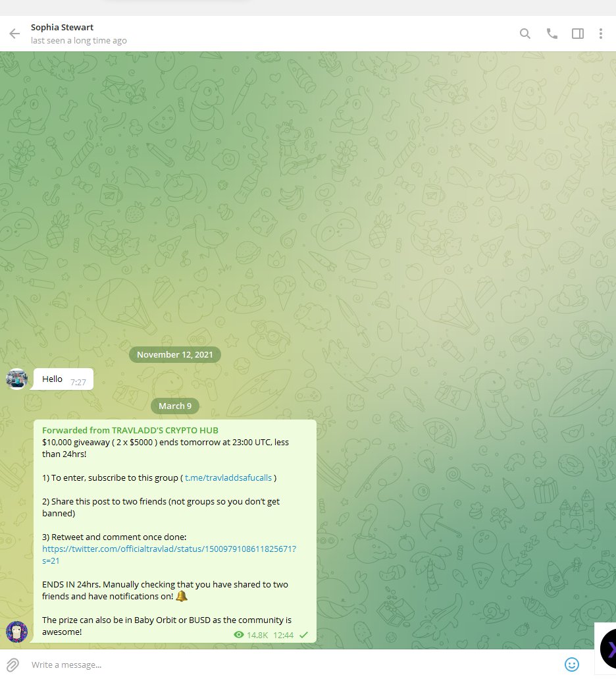The image size is (616, 679).
Task: Open search in this chat
Action: 525,34
